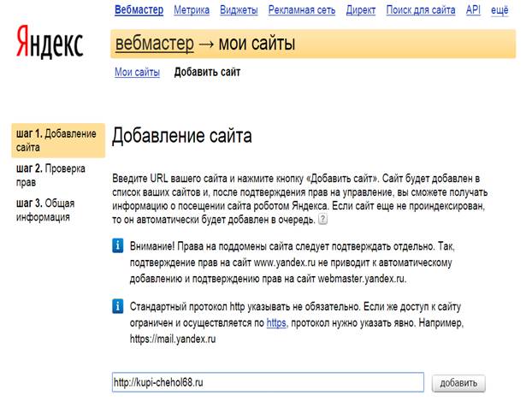Expand the ещё more services menu
The width and height of the screenshot is (532, 413).
coord(499,10)
